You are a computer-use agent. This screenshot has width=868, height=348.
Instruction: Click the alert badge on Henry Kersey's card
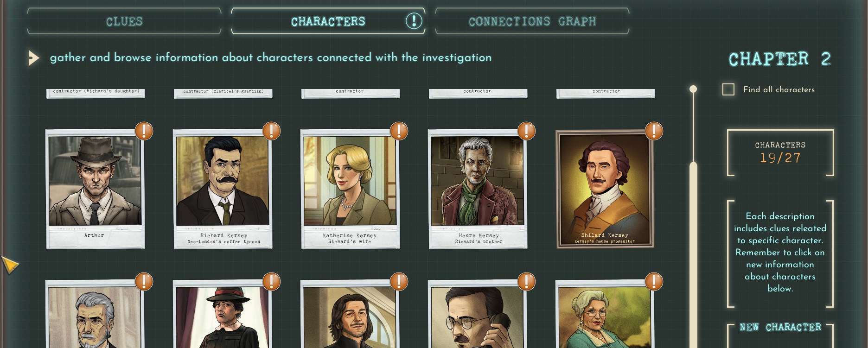pos(527,131)
